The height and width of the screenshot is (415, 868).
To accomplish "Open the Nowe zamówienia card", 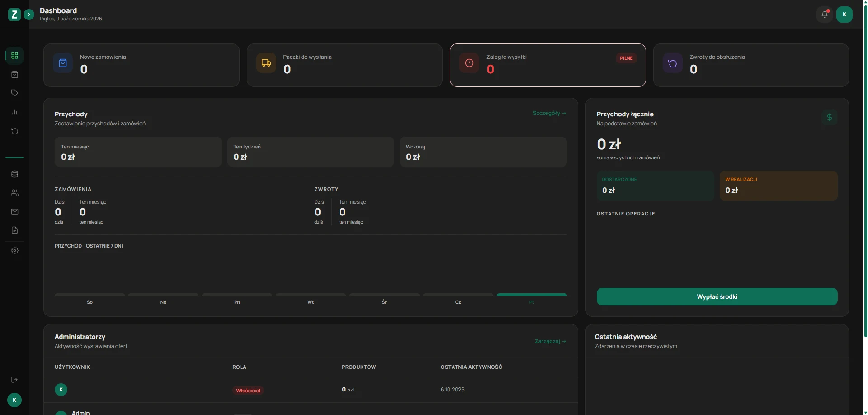I will [141, 65].
